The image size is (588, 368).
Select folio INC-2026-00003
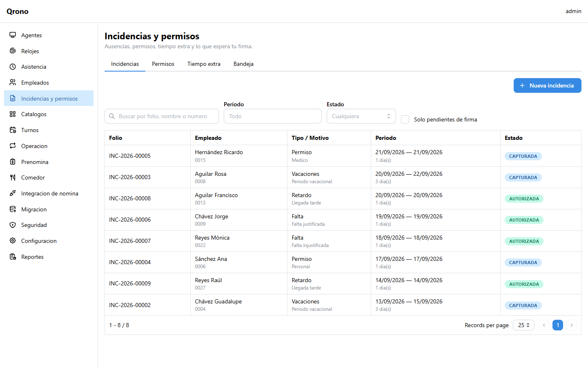click(130, 177)
